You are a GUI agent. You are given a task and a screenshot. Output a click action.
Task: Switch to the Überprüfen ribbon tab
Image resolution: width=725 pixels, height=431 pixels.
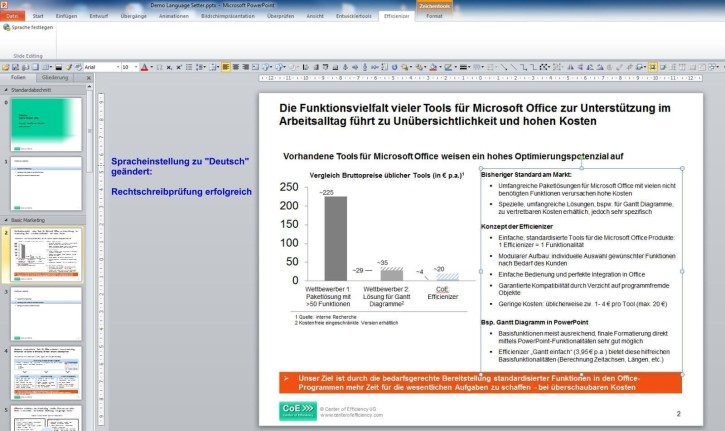(280, 16)
